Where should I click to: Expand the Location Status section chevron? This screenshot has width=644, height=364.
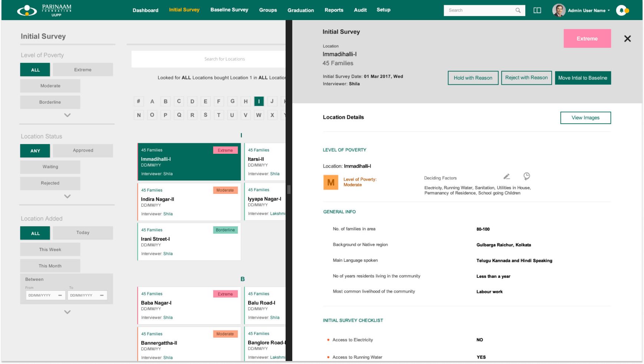(x=67, y=196)
